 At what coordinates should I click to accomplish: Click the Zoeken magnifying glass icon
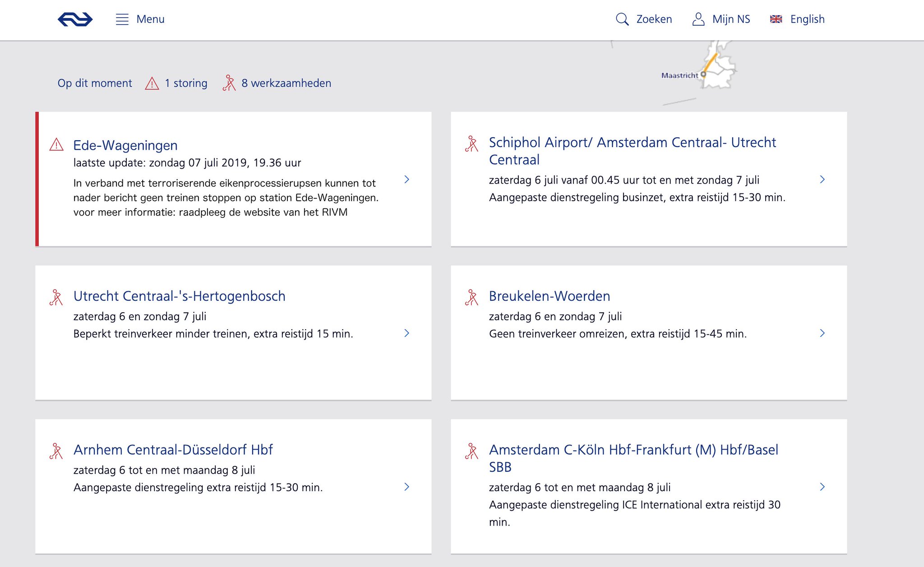click(x=622, y=19)
